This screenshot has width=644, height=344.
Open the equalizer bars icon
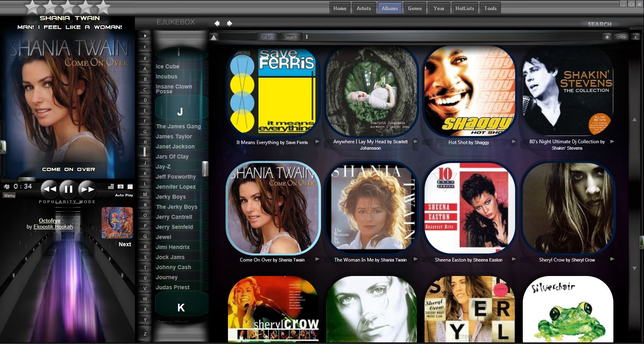(111, 186)
